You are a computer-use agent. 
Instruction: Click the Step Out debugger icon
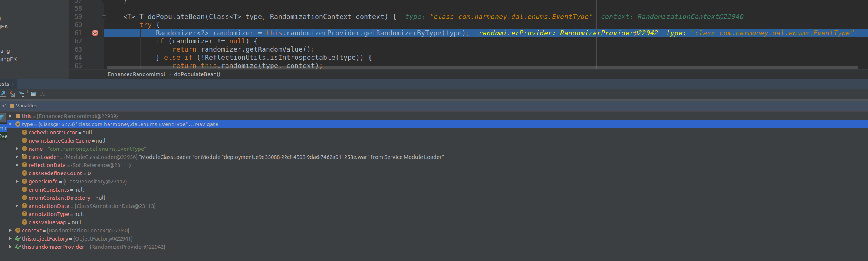click(x=3, y=94)
